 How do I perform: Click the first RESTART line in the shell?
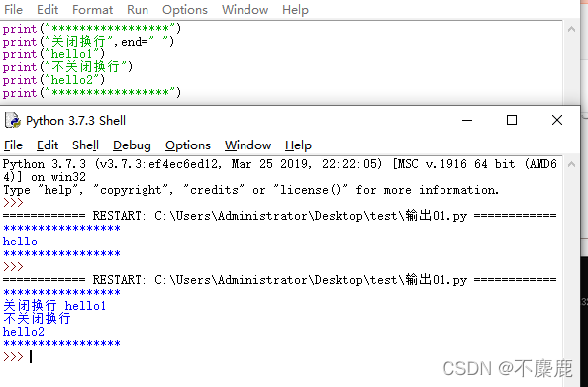point(280,216)
